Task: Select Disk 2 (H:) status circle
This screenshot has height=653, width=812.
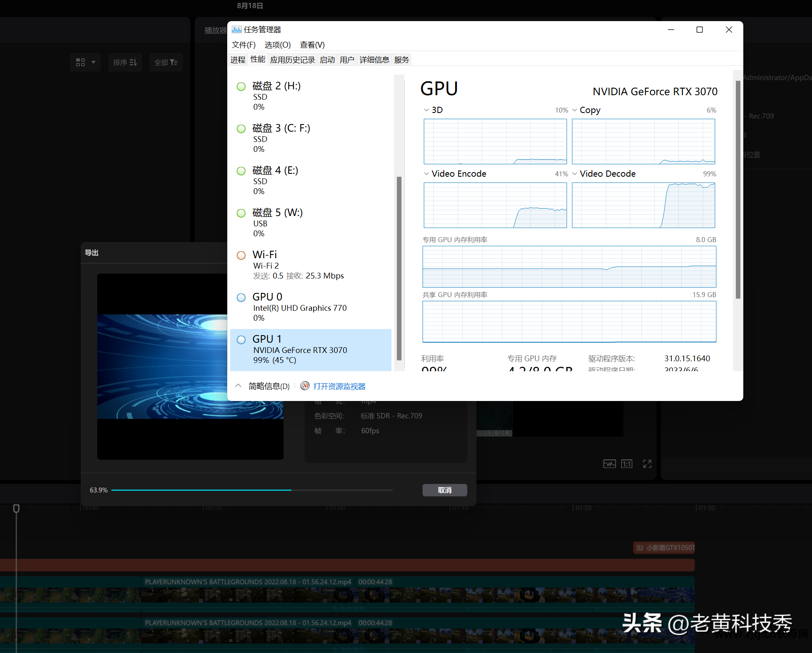Action: coord(241,86)
